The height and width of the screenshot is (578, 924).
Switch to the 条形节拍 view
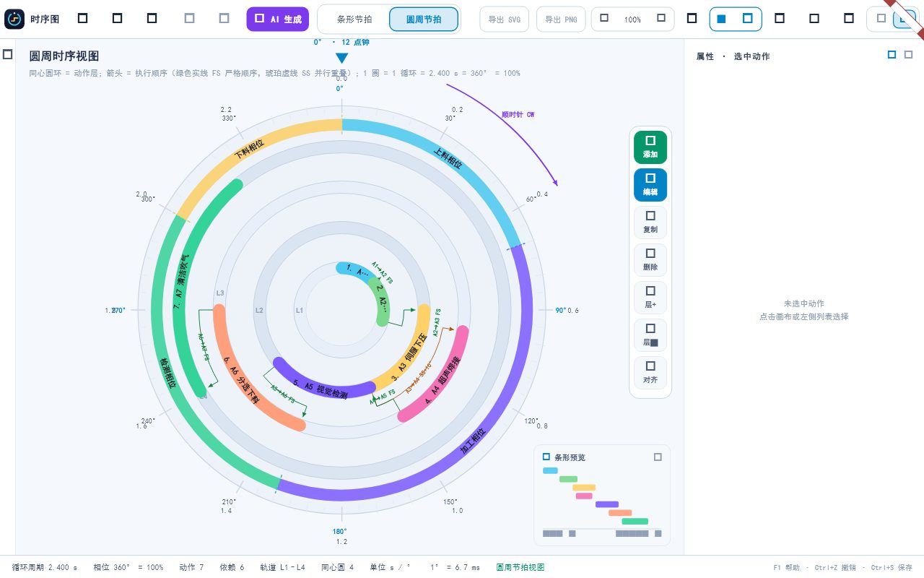tap(354, 20)
